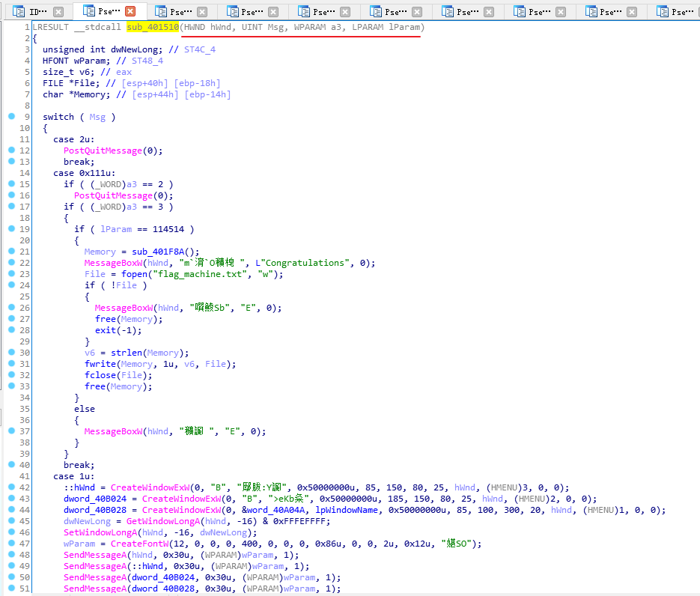700x596 pixels.
Task: Close the active Pseudocode tab with red X
Action: pos(130,12)
